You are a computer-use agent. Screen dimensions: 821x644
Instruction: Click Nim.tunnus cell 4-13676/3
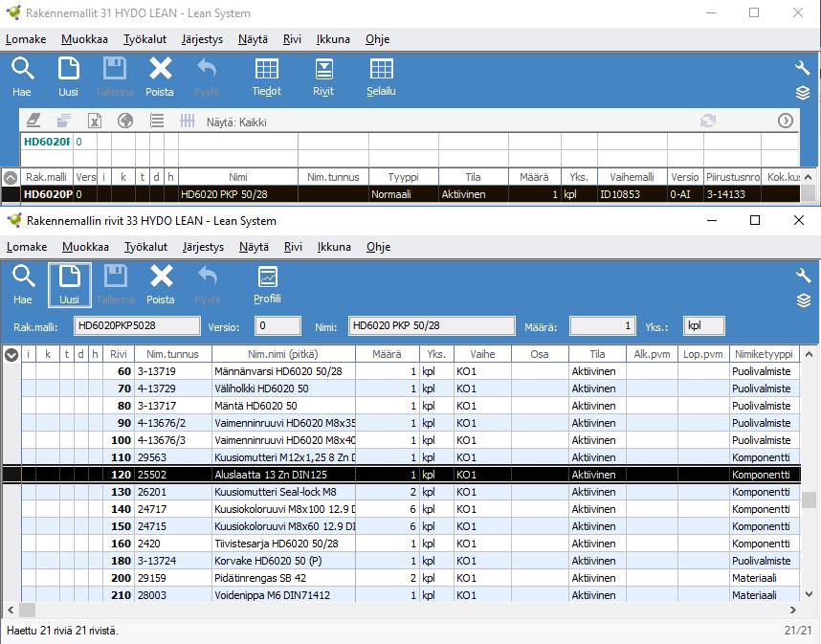point(173,440)
